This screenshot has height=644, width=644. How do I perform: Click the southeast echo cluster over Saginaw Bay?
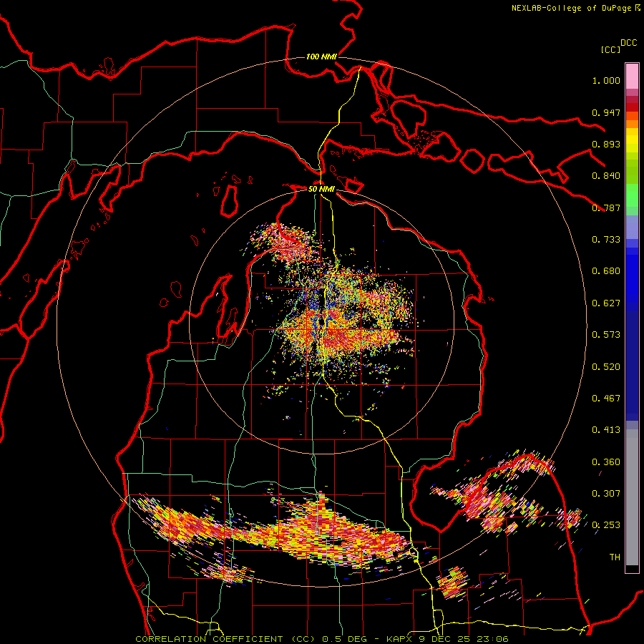(493, 491)
